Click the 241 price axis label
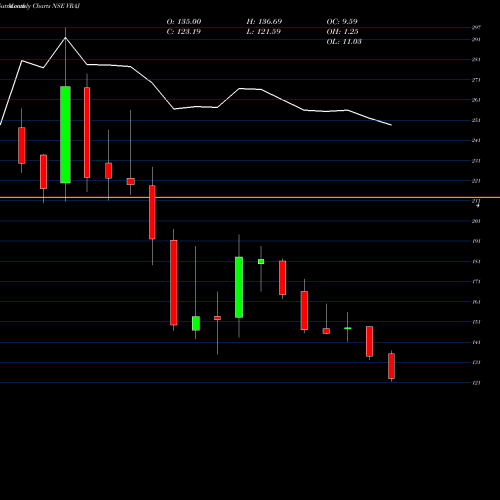500x500 pixels. [x=476, y=140]
